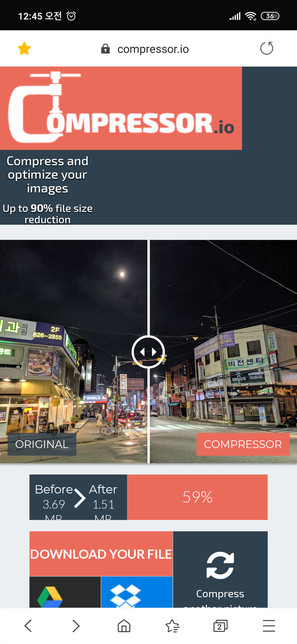The image size is (297, 644).
Task: Save to Dropbox icon button
Action: point(137,592)
